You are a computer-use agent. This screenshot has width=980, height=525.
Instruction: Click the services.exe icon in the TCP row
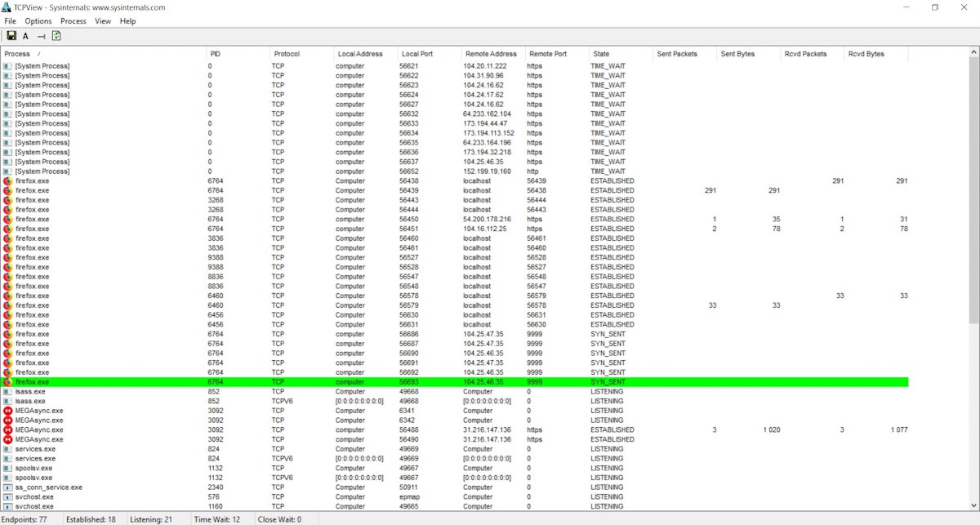7,449
